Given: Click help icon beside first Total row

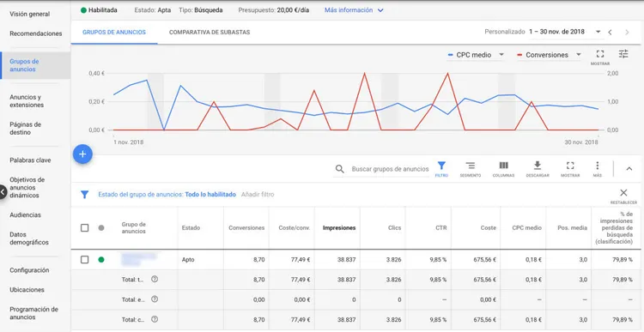Looking at the screenshot, I should coord(155,279).
